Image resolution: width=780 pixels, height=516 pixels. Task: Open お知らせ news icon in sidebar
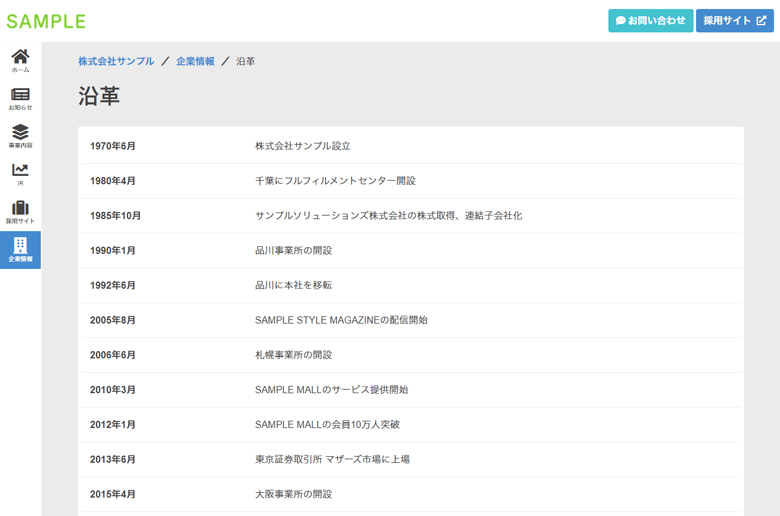click(20, 98)
